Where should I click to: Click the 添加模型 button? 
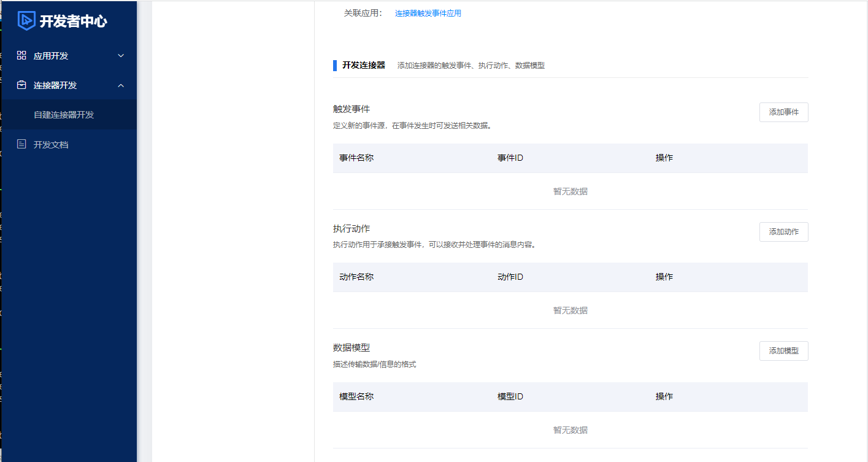click(x=783, y=351)
